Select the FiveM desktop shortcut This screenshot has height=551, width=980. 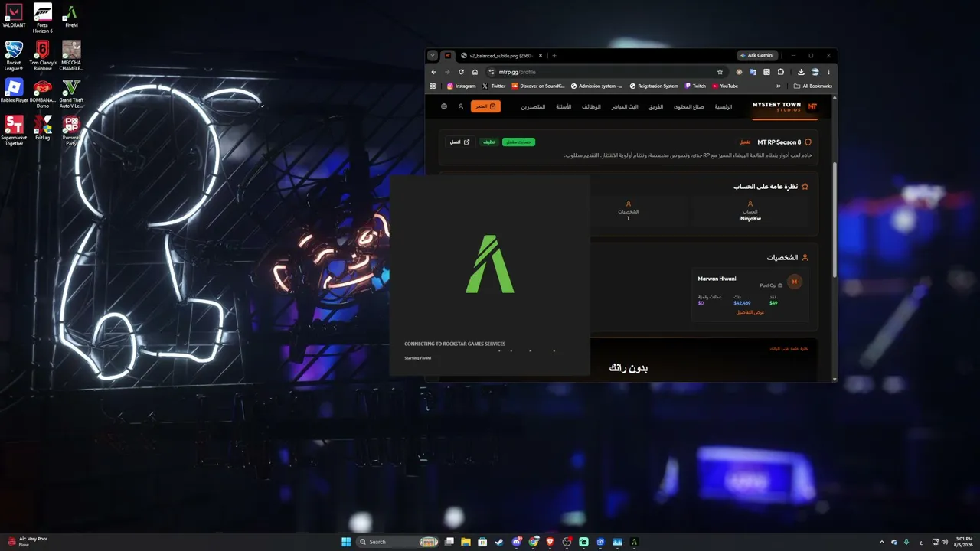[x=71, y=16]
